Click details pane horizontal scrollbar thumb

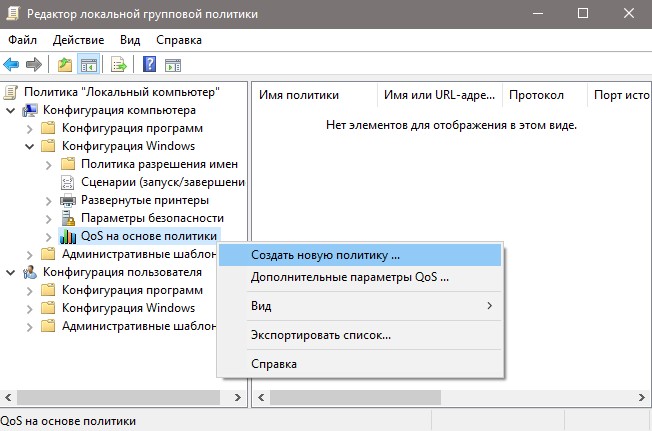(x=355, y=397)
